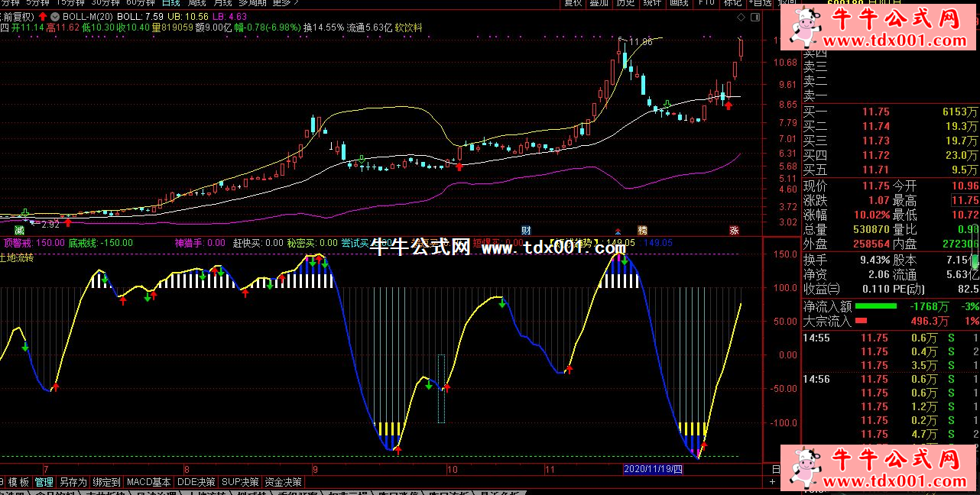Viewport: 980px width, 495px height.
Task: Click the 绑定到 tab button
Action: pos(106,482)
